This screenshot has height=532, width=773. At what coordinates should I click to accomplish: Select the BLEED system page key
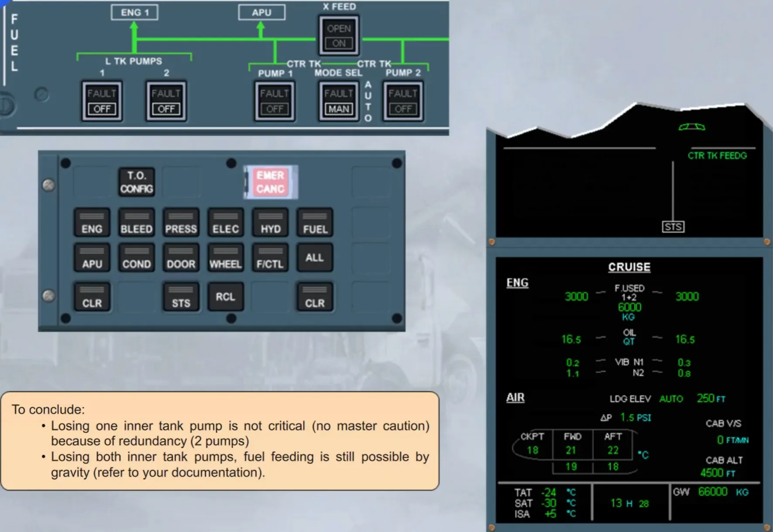[137, 223]
